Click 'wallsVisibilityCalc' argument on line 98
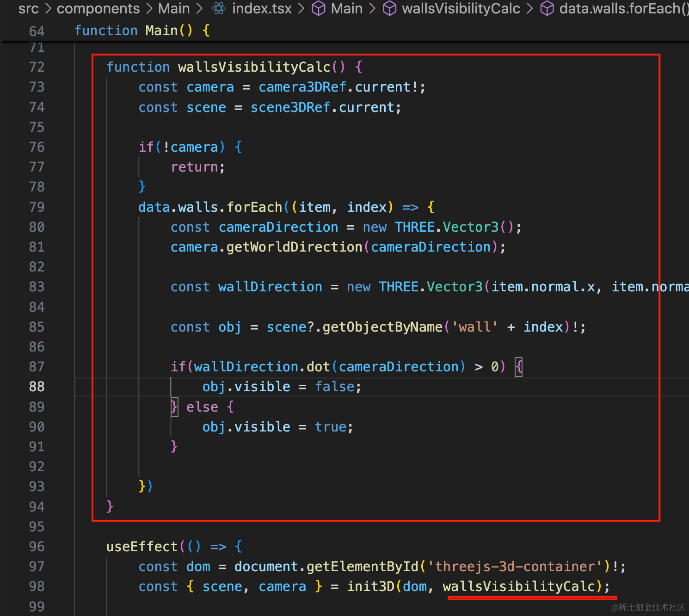Screen dimensions: 689x616 pyautogui.click(x=519, y=586)
